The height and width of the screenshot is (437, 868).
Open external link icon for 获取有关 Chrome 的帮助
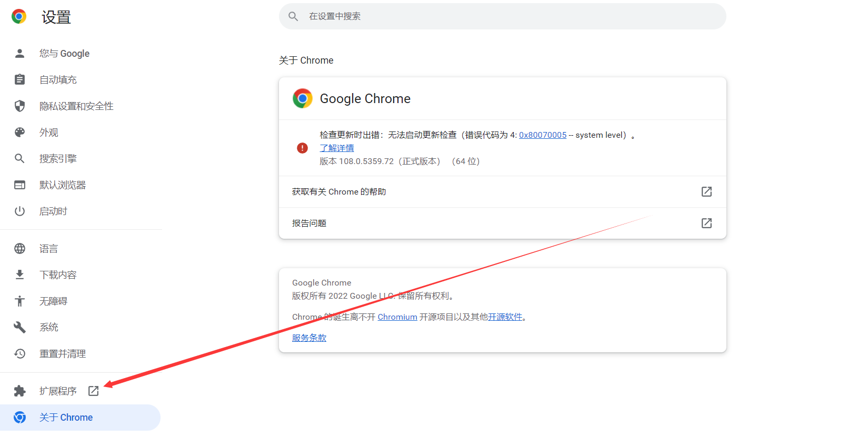tap(706, 191)
